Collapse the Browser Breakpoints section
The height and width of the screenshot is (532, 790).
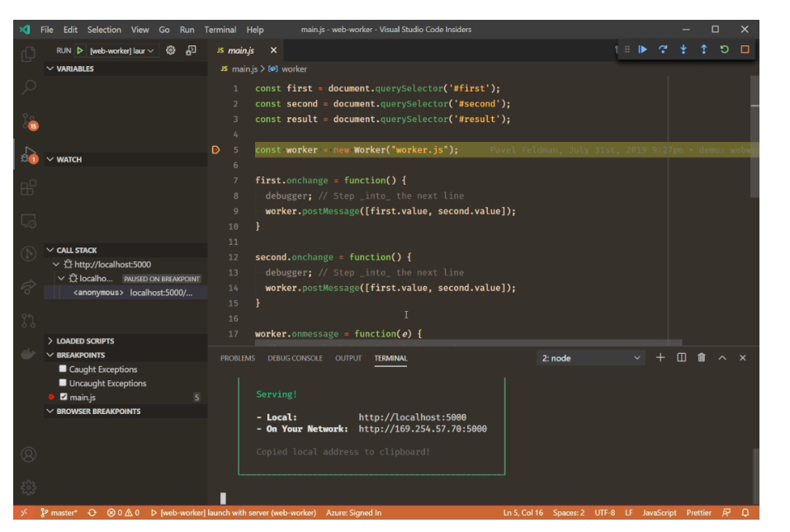(x=126, y=412)
